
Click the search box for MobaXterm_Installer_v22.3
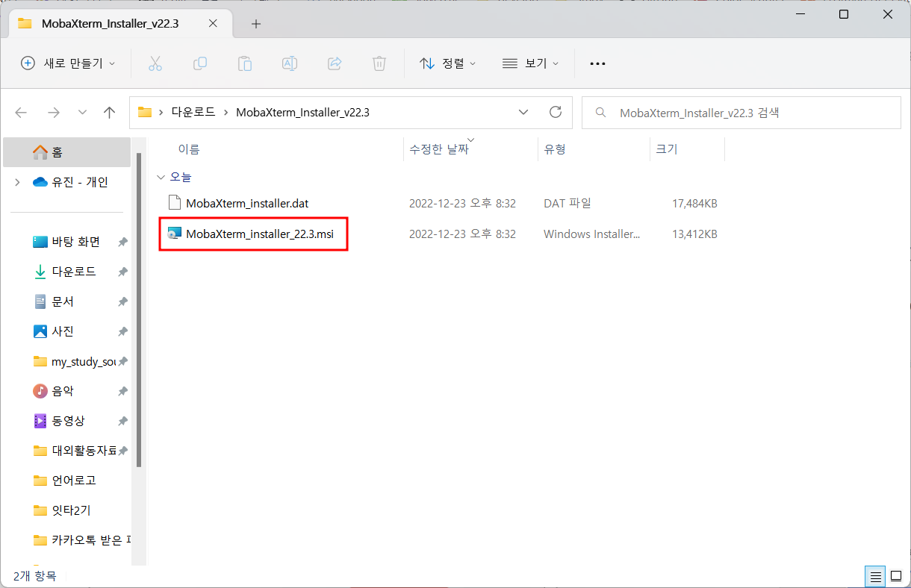coord(741,113)
